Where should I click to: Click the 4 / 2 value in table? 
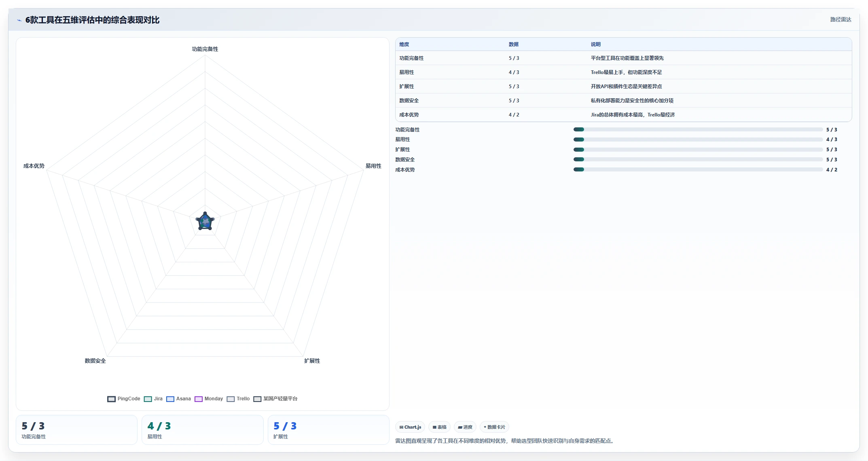tap(514, 115)
